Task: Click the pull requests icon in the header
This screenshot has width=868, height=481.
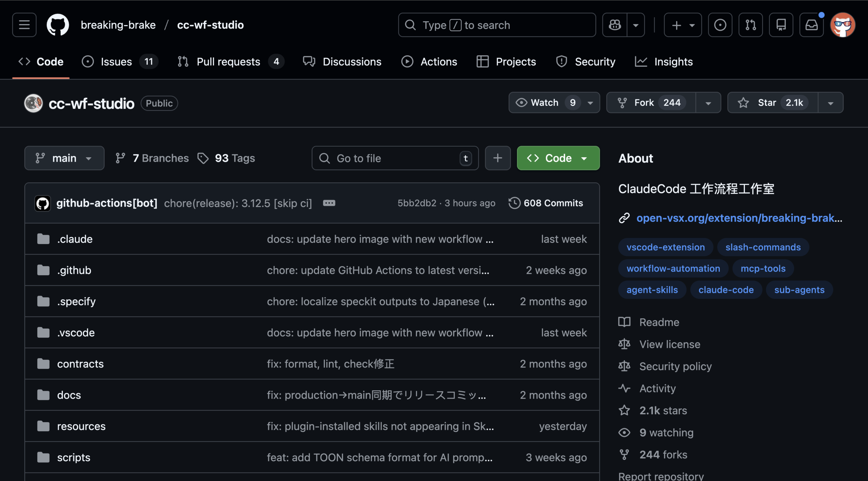Action: click(750, 24)
